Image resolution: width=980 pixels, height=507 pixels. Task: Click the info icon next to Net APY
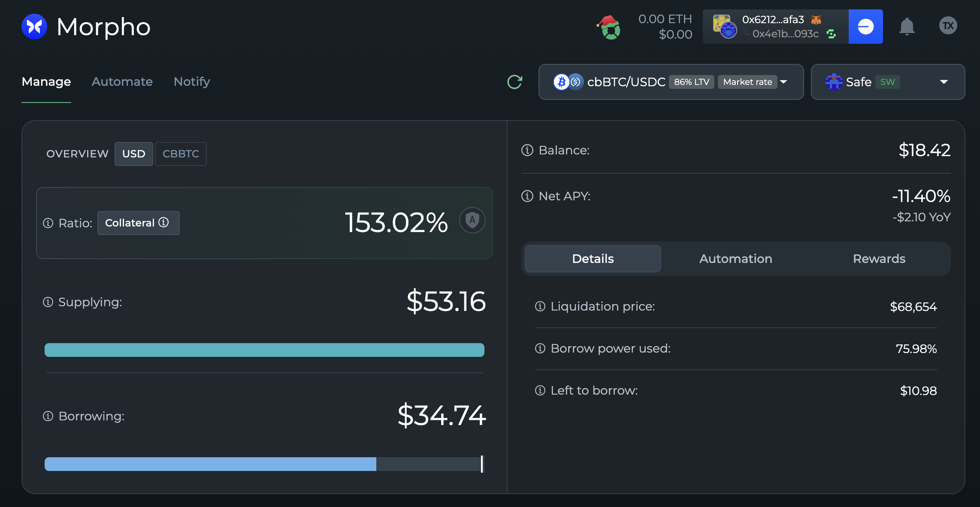(x=527, y=196)
